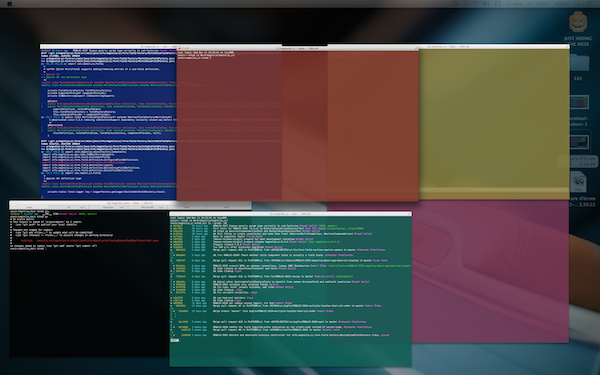Click the green terminal's fullscreen arrows icon

coord(409,214)
